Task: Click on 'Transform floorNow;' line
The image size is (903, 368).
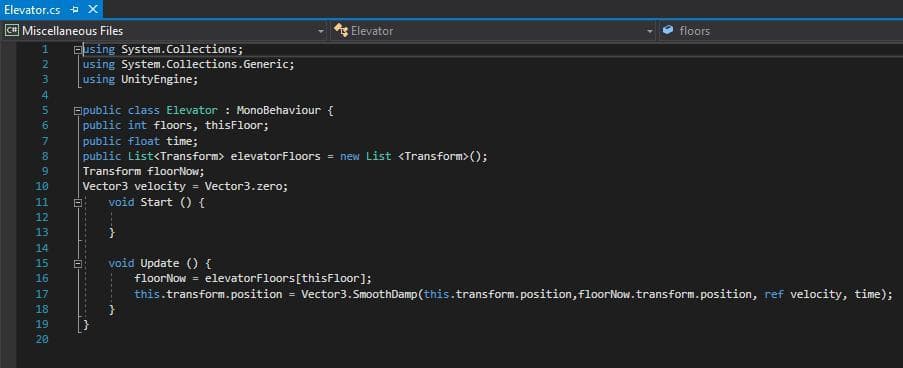Action: 143,172
